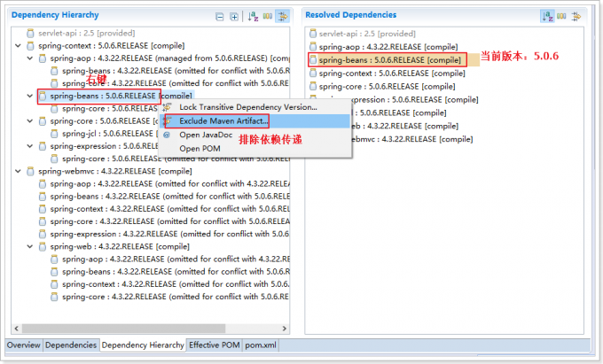Toggle Show GroupId in Dependency Hierarchy toolbar
The image size is (603, 364).
[x=269, y=17]
